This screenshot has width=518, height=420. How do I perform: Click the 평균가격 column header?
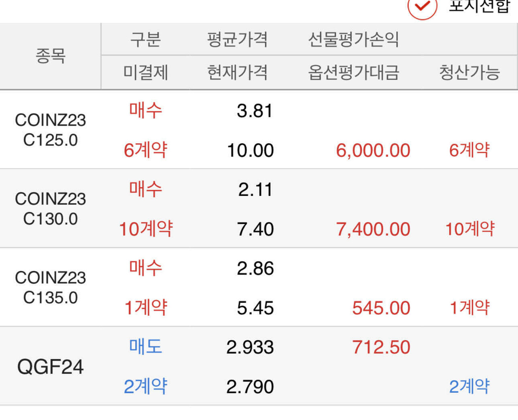click(x=238, y=39)
